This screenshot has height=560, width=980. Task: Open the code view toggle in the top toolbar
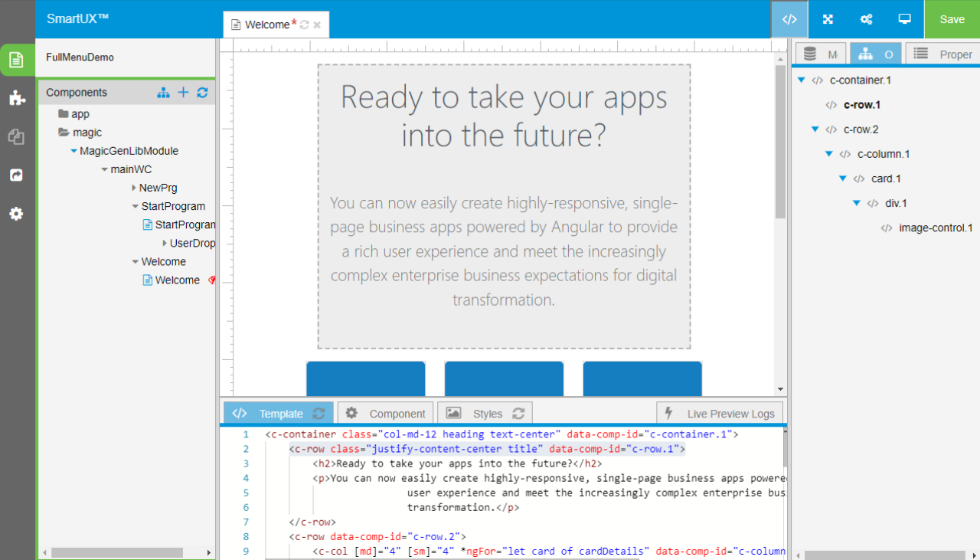coord(789,19)
